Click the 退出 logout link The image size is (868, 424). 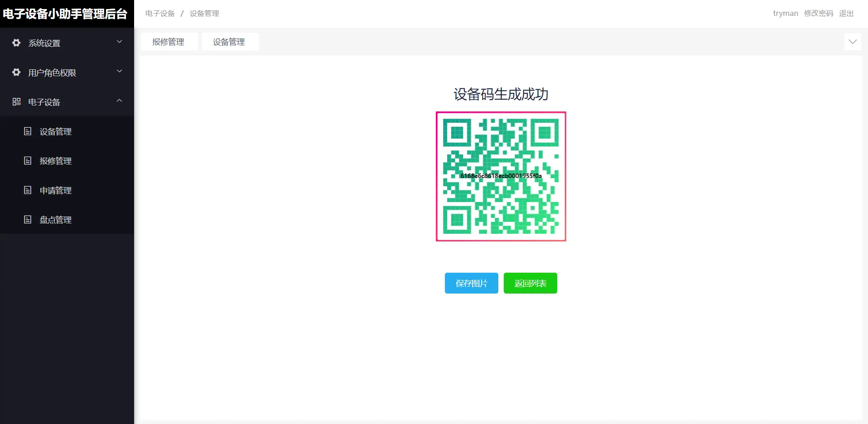(x=846, y=13)
